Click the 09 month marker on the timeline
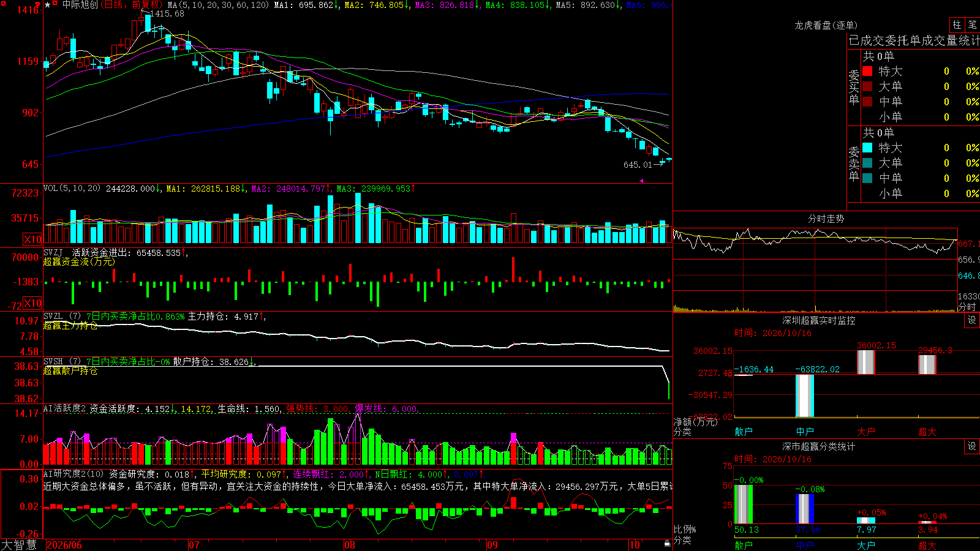The height and width of the screenshot is (551, 980). [492, 545]
